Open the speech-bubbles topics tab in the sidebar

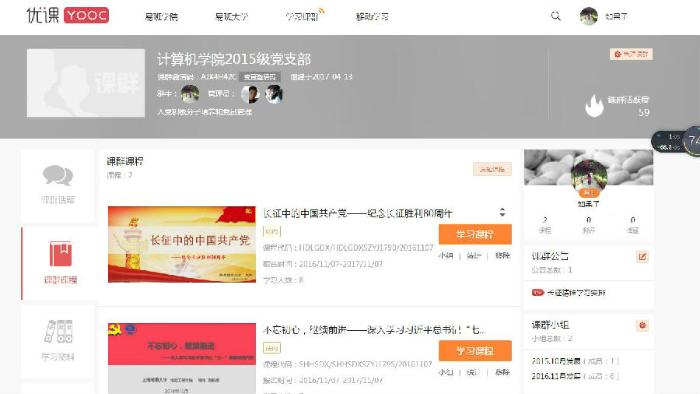tap(58, 185)
